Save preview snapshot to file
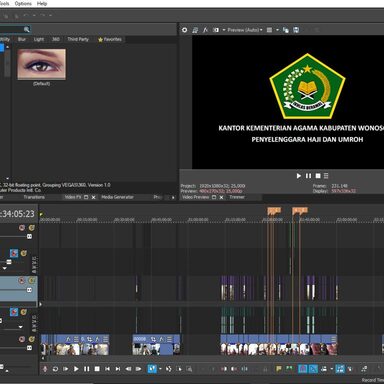Screen dimensions: 384x384 click(x=296, y=30)
